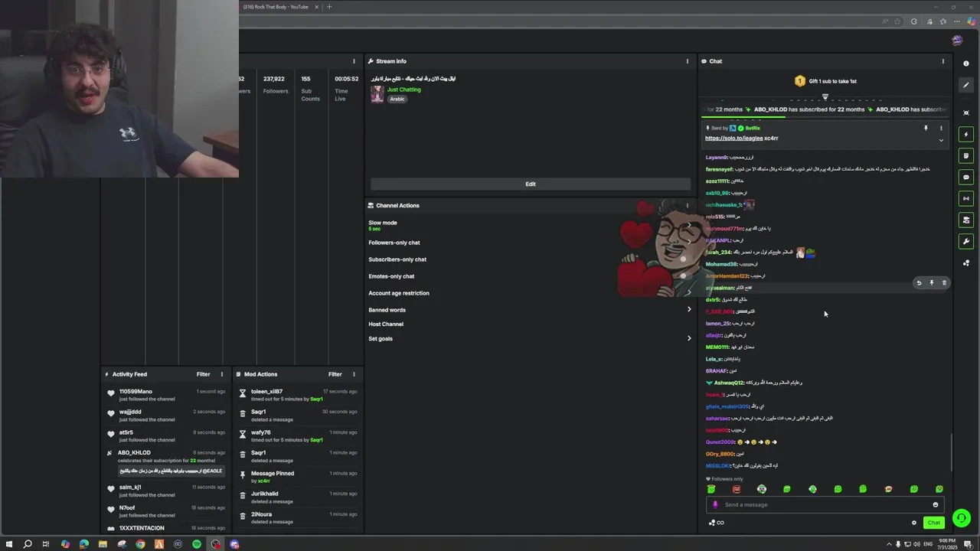This screenshot has width=980, height=551.
Task: Open the Activity Feed panel three-dot menu
Action: click(x=222, y=374)
